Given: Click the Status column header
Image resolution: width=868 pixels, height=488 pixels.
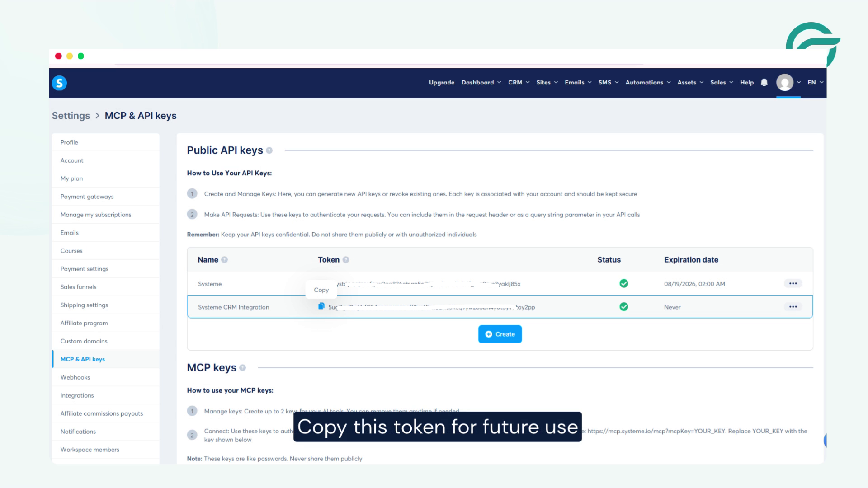Looking at the screenshot, I should [609, 260].
